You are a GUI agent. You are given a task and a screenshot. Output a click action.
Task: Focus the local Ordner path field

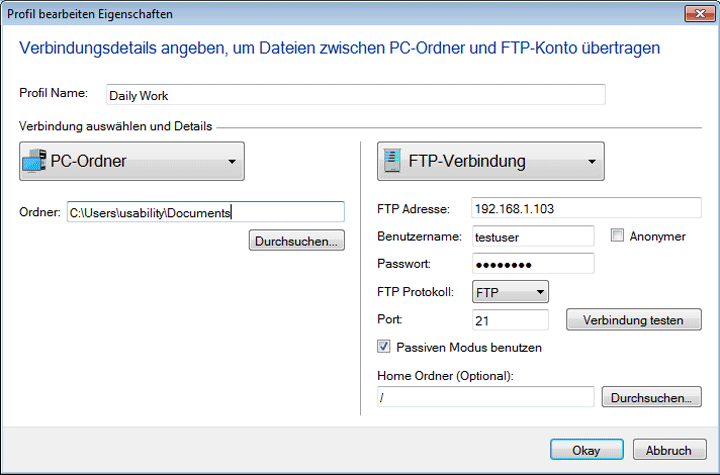[205, 212]
